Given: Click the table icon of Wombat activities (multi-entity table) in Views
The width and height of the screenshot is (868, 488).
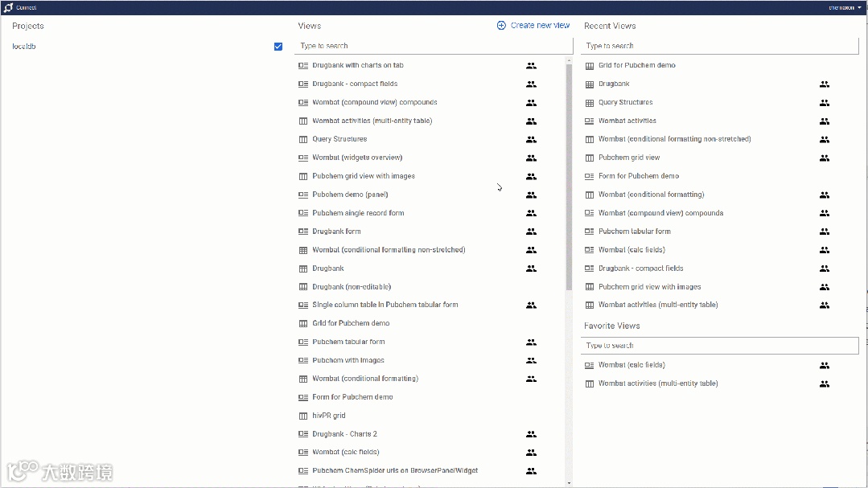Looking at the screenshot, I should click(302, 121).
